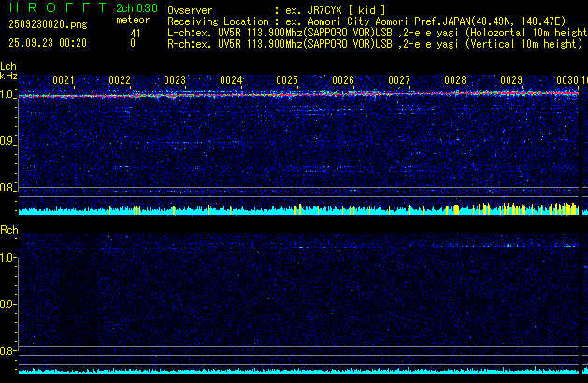
Task: Click the L-ch meteor count 41
Action: pyautogui.click(x=135, y=33)
